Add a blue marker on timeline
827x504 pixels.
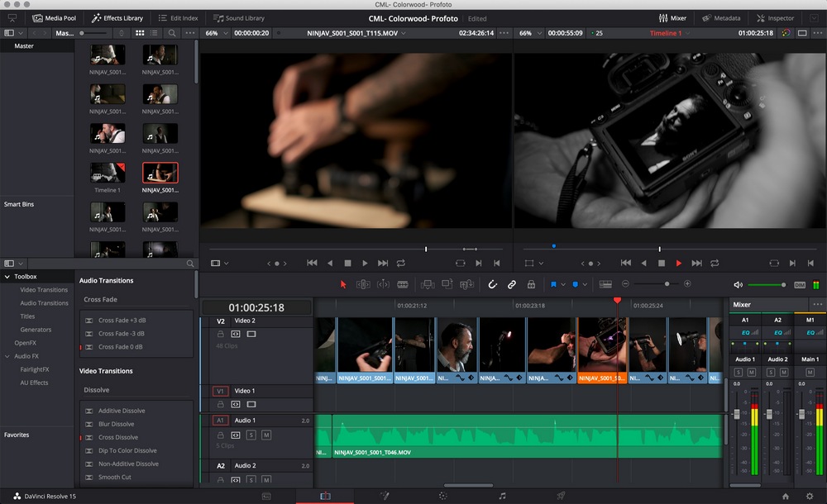click(575, 285)
